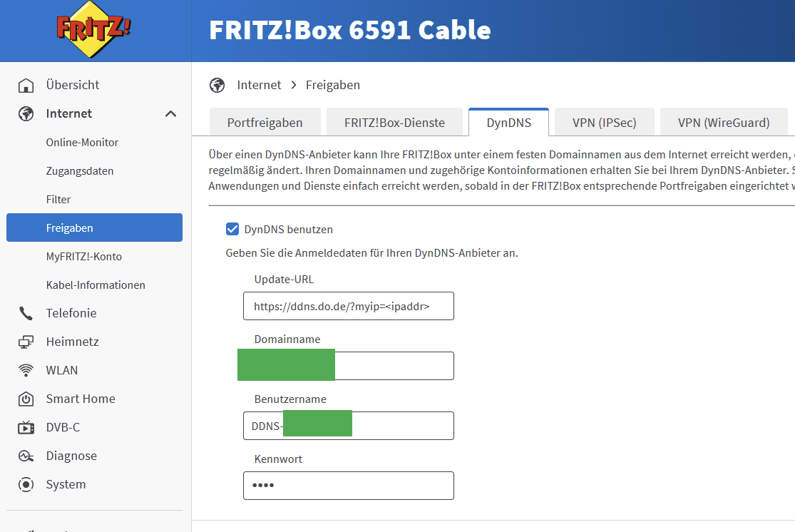Click the Diagnose icon
The height and width of the screenshot is (532, 795).
(x=26, y=456)
